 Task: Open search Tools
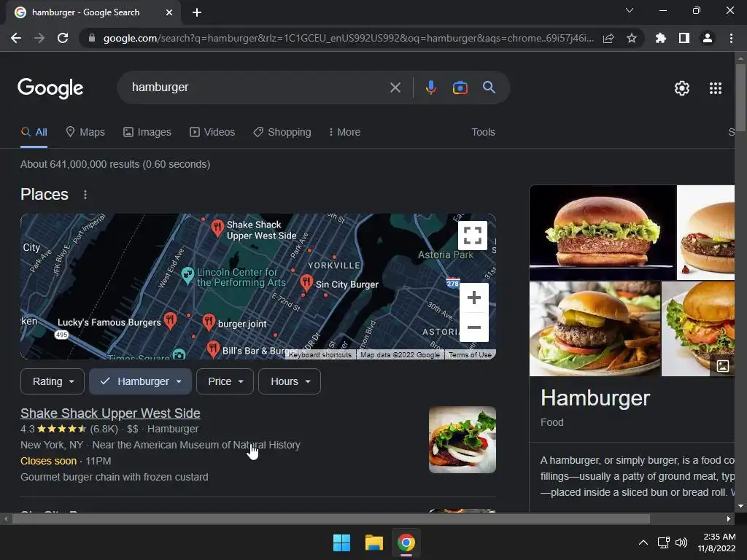click(x=483, y=132)
